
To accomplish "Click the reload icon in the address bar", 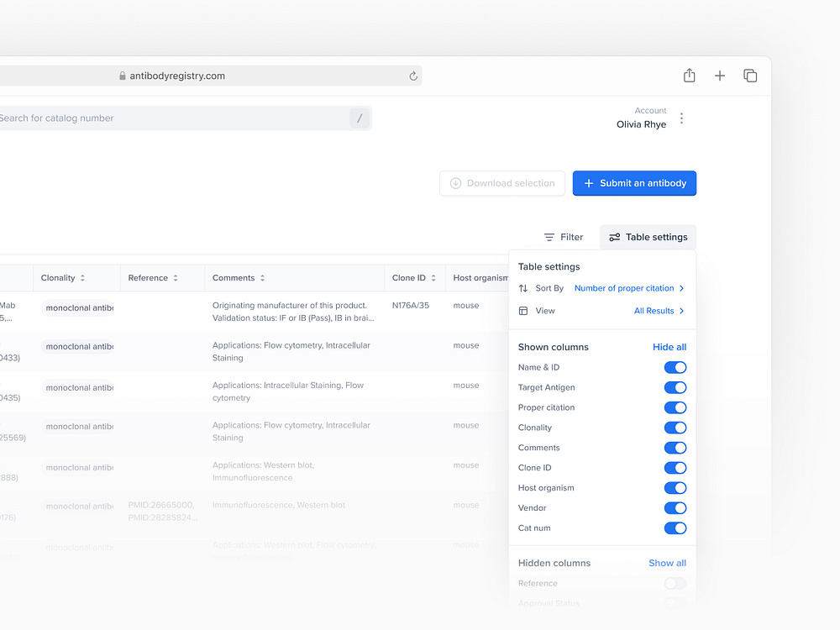I will tap(412, 76).
